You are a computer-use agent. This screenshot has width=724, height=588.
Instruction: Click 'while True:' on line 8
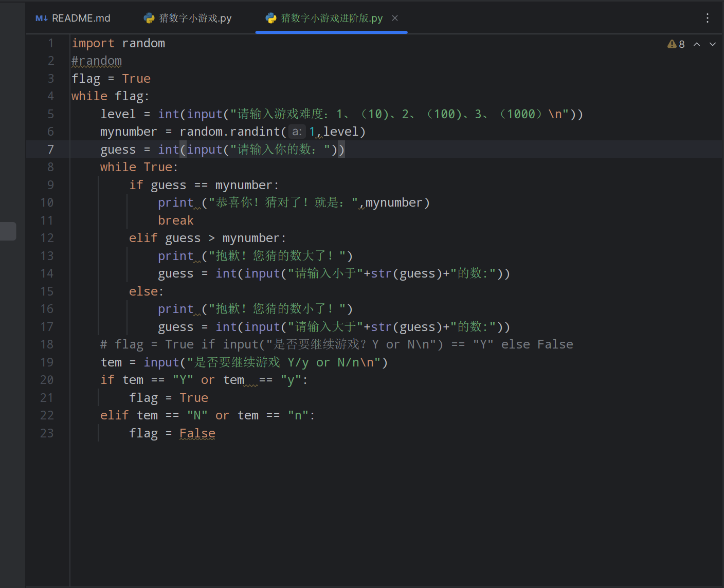[139, 167]
